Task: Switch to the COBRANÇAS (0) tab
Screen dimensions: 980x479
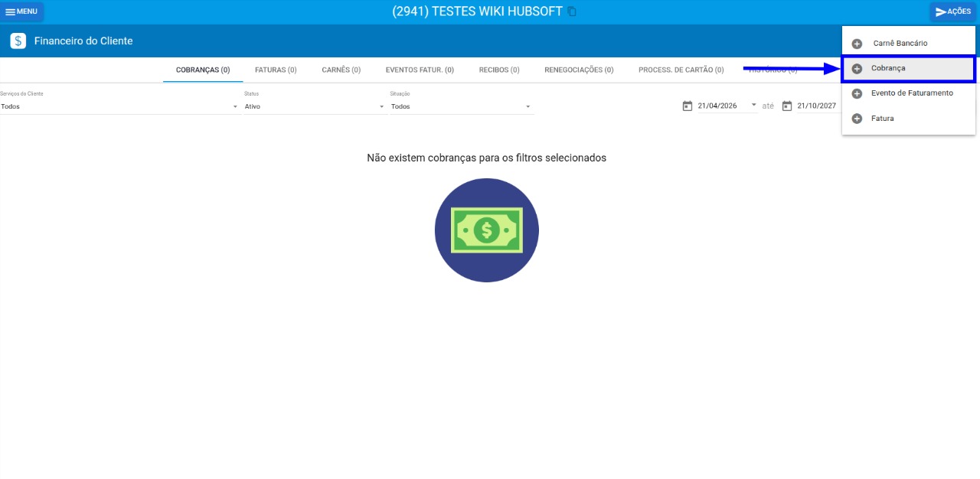Action: pyautogui.click(x=203, y=70)
